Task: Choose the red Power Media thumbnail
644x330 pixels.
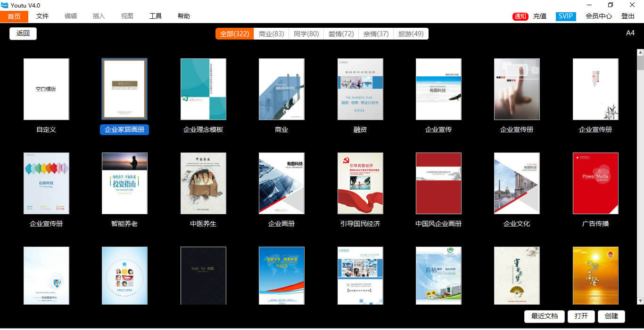Action: click(x=595, y=183)
